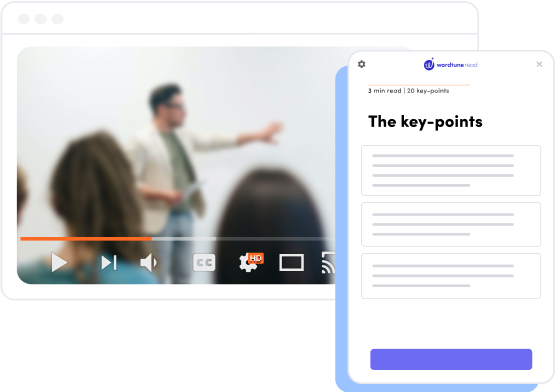Select the first key-point card
Viewport: 556px width, 392px height.
coord(451,170)
